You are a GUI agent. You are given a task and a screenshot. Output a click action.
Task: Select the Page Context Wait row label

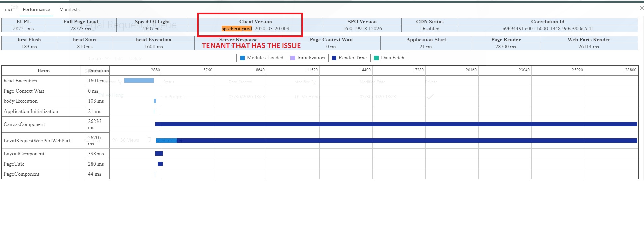click(24, 91)
